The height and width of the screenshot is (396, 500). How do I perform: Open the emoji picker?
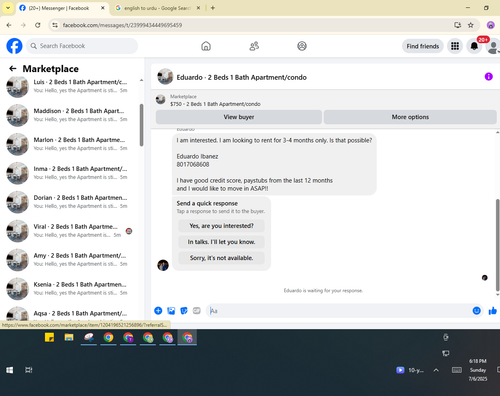click(477, 311)
